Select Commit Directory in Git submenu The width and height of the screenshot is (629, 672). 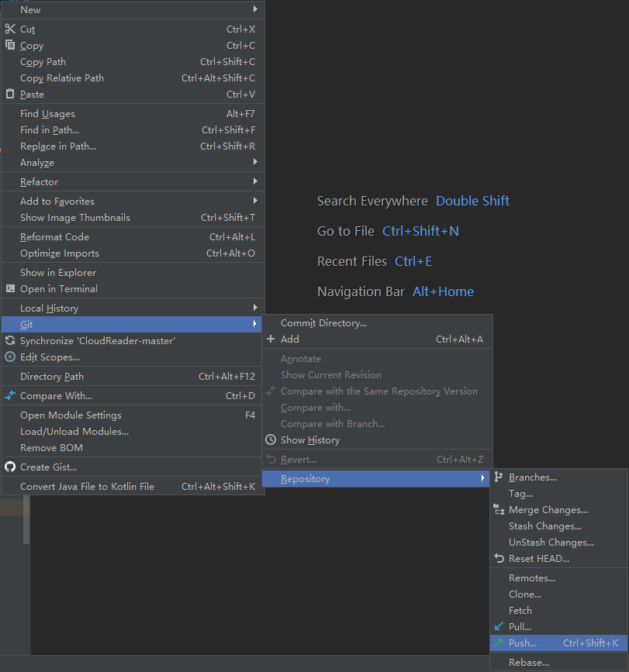377,322
